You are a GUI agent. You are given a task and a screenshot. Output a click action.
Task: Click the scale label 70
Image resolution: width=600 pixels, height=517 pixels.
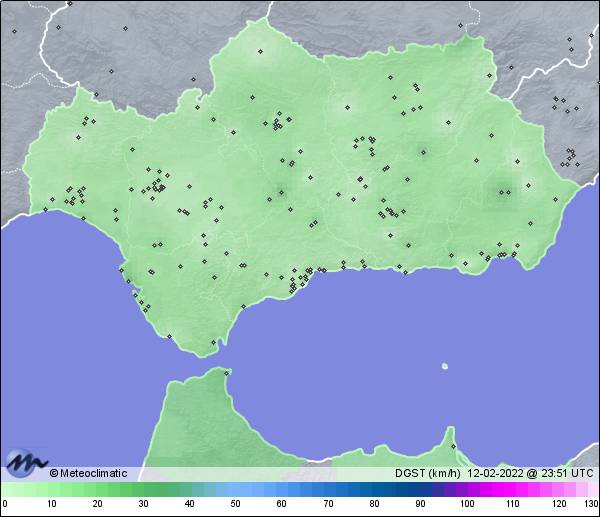pyautogui.click(x=328, y=503)
